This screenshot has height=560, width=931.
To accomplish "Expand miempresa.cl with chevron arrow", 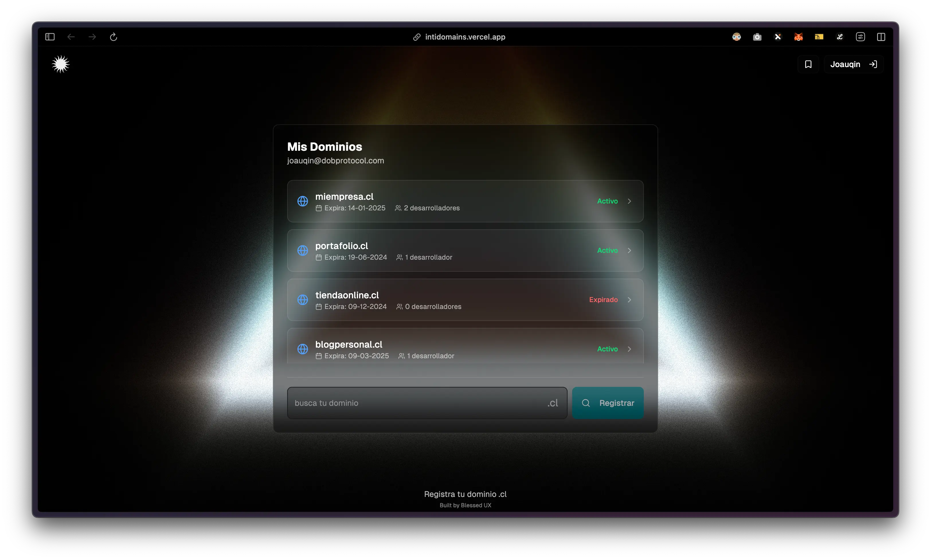I will pyautogui.click(x=629, y=201).
